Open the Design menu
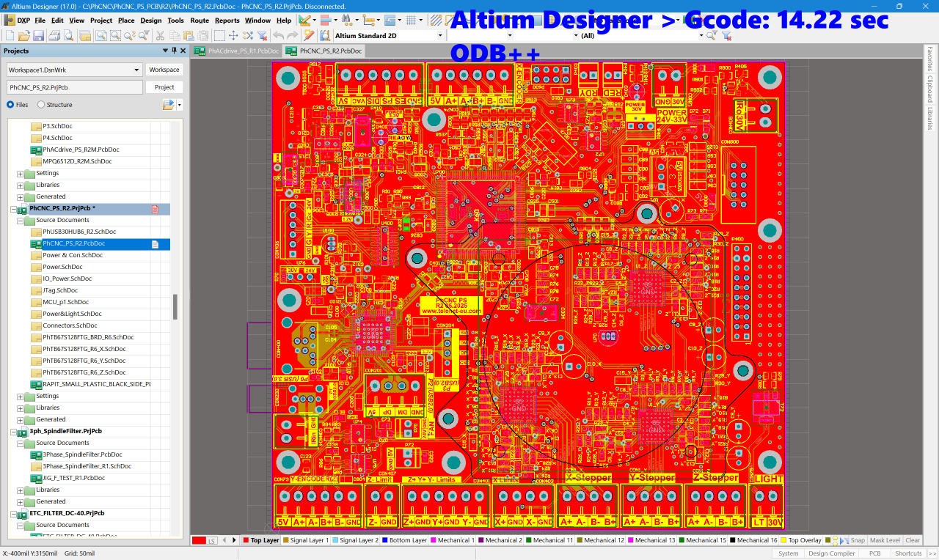The height and width of the screenshot is (560, 939). click(x=151, y=21)
